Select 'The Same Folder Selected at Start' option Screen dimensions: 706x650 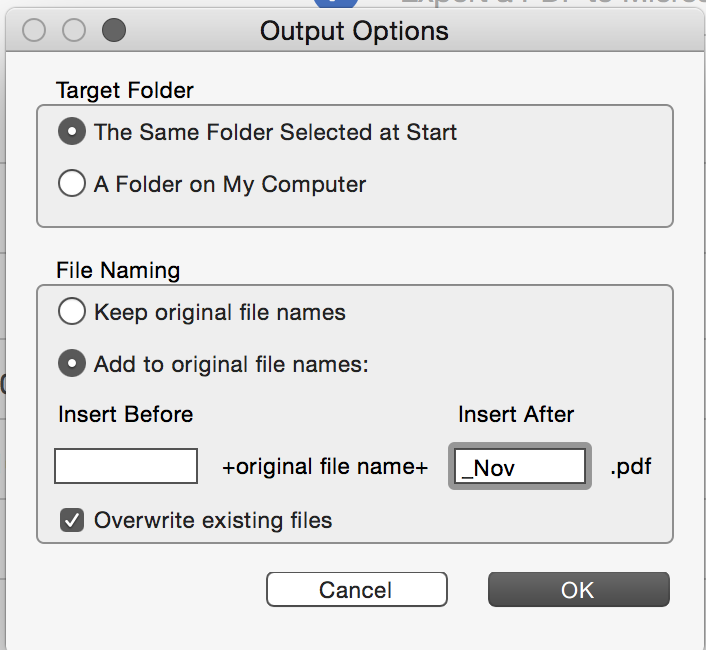click(72, 132)
